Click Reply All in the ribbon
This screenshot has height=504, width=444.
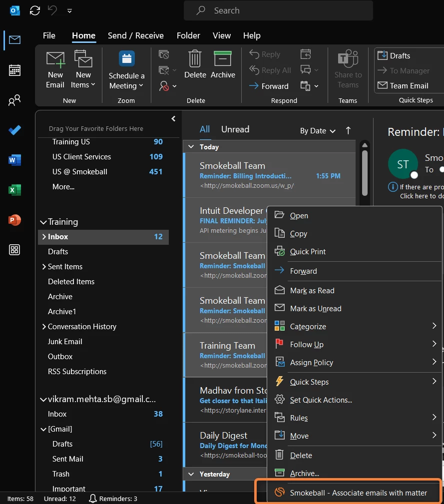(x=270, y=70)
